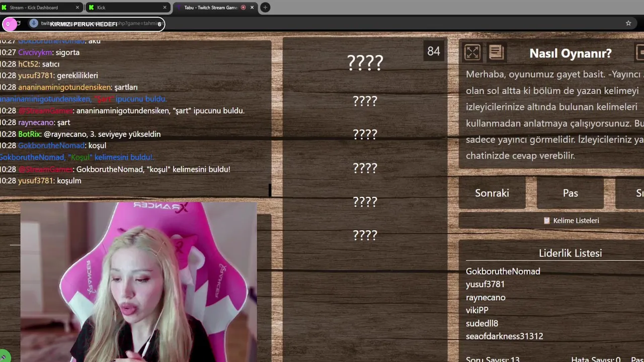Open the notes page icon beside fullscreen
This screenshot has width=644, height=362.
coord(496,52)
